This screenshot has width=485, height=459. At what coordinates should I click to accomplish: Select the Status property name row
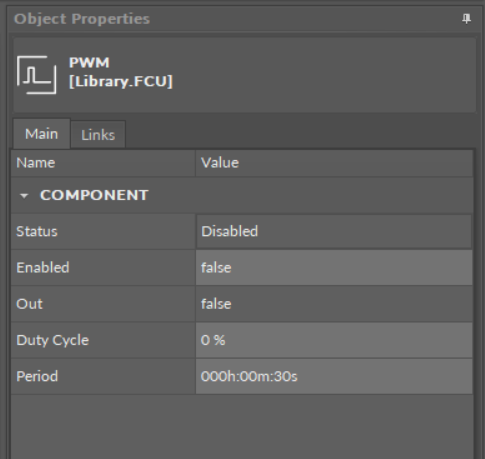click(103, 231)
